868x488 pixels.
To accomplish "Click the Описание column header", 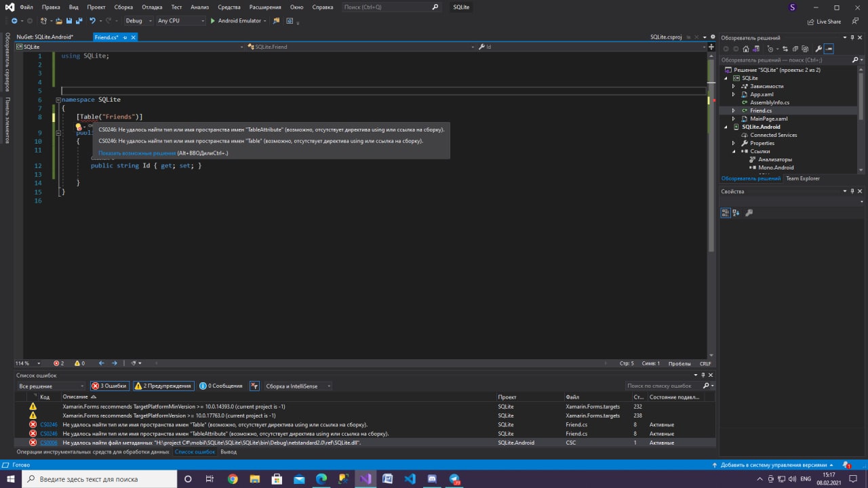I will click(75, 396).
